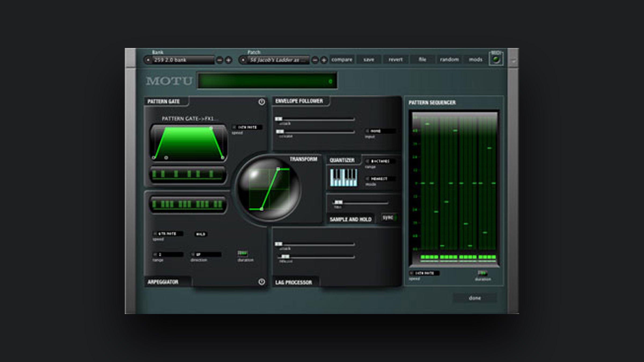Click the Pattern Gate envelope shape display
The image size is (644, 362).
click(188, 142)
